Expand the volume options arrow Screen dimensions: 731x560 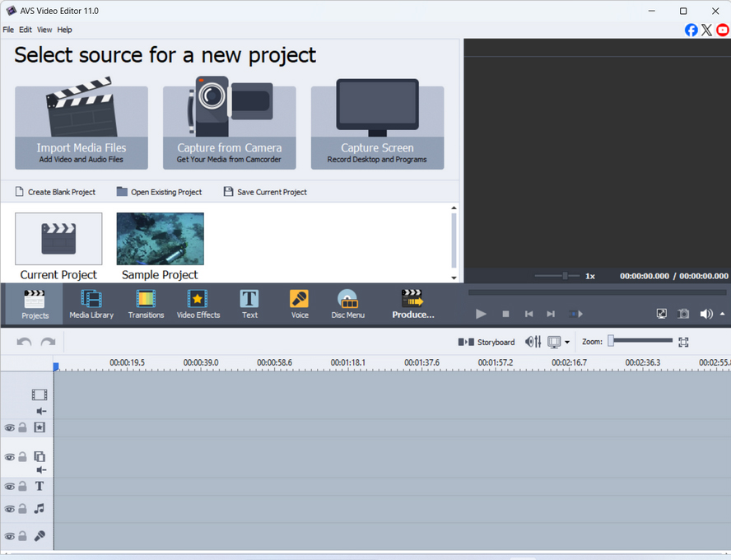pyautogui.click(x=722, y=314)
